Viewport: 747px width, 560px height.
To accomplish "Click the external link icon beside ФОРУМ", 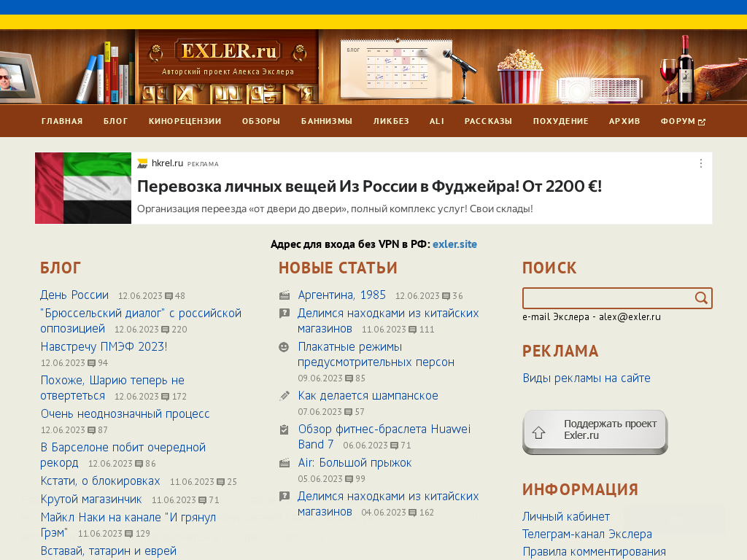I will tap(702, 122).
